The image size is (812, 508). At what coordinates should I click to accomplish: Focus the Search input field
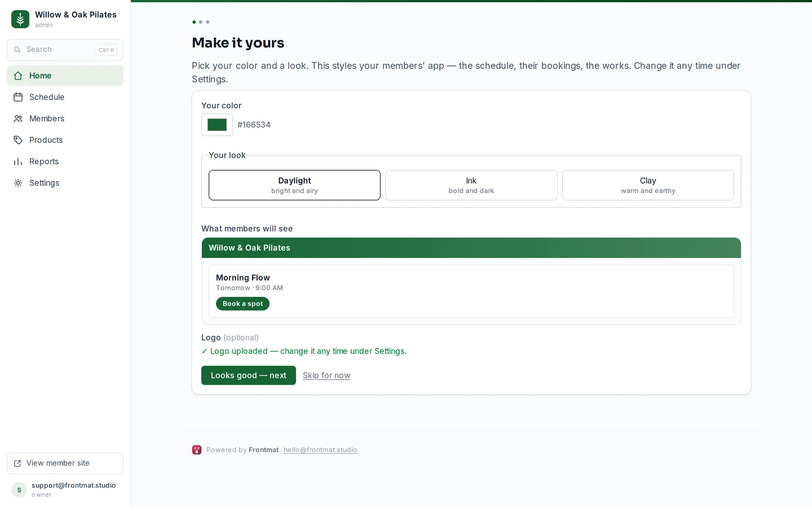pos(65,50)
